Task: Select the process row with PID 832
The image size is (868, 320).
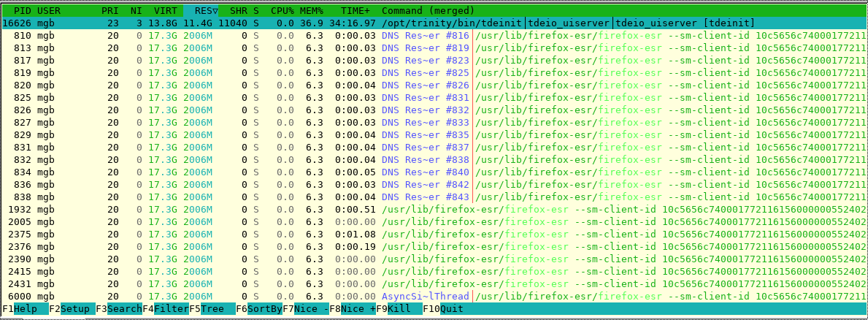Action: 434,161
